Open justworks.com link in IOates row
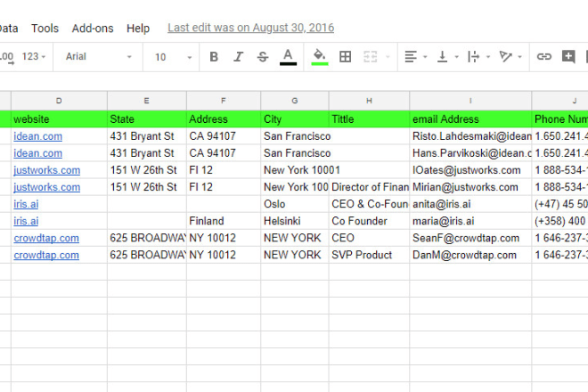Screen dimensions: 588x392 coord(47,170)
